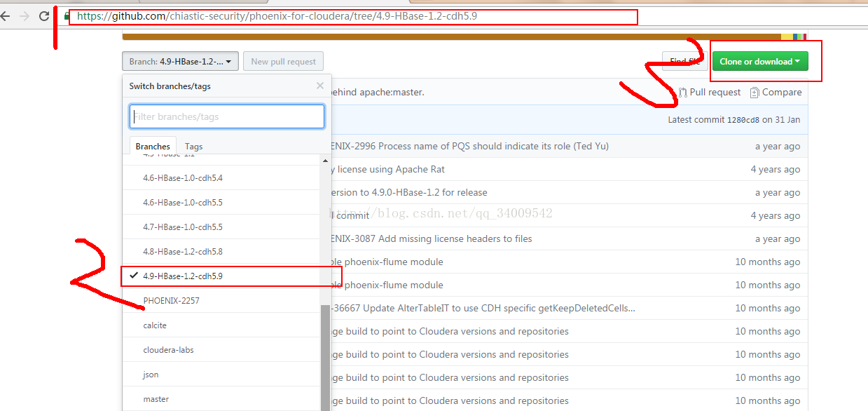868x411 pixels.
Task: Select branch 4.8-HBase-1.2-cdh5.8
Action: pos(222,252)
